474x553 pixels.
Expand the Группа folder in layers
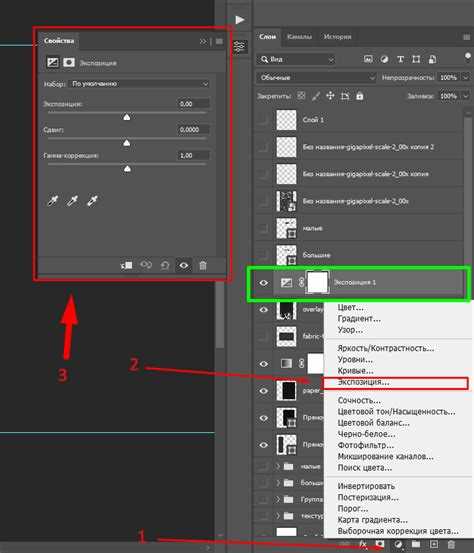tap(278, 499)
